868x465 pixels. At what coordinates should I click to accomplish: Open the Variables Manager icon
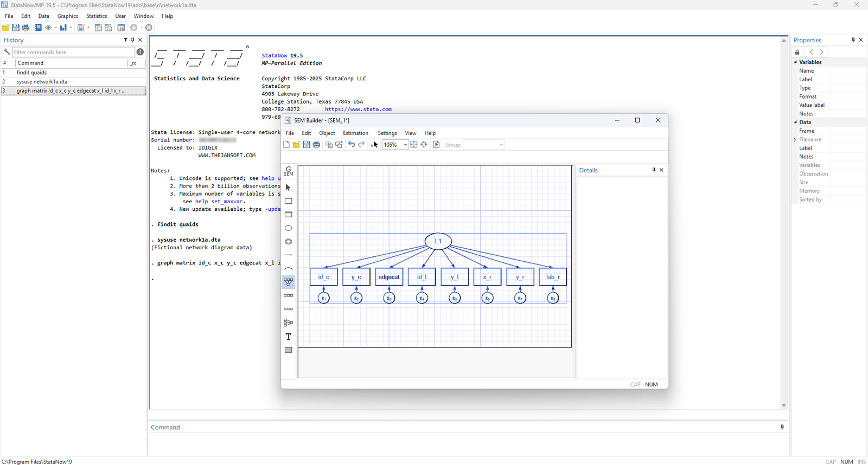point(121,28)
